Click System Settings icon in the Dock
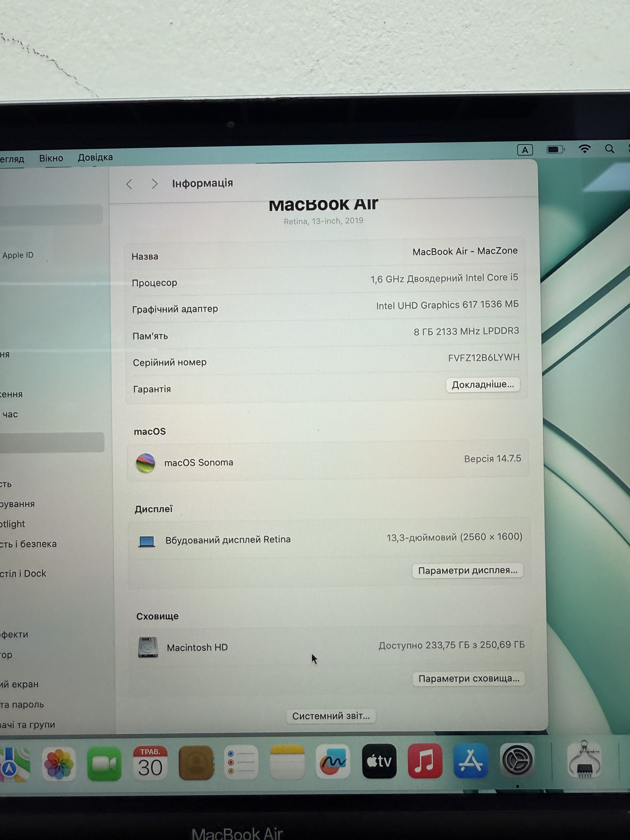The width and height of the screenshot is (630, 840). pyautogui.click(x=517, y=760)
